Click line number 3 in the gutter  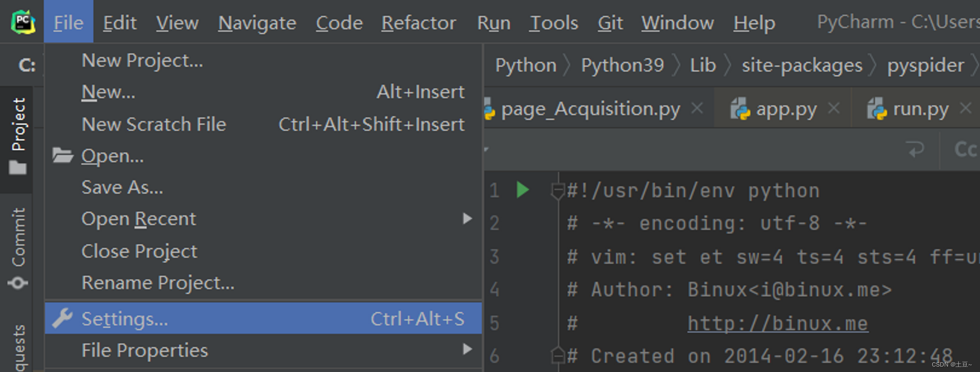pyautogui.click(x=494, y=256)
